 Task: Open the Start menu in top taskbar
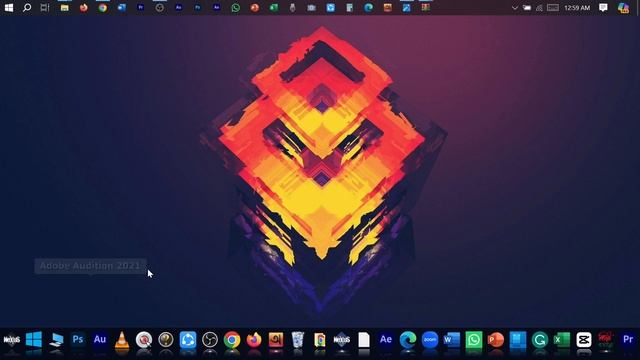[x=9, y=7]
